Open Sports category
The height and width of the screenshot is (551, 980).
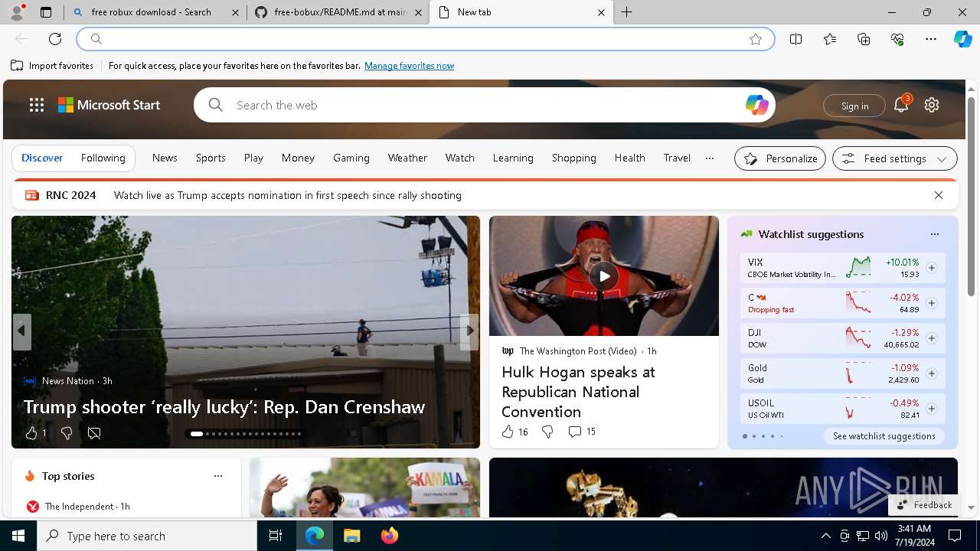point(211,158)
